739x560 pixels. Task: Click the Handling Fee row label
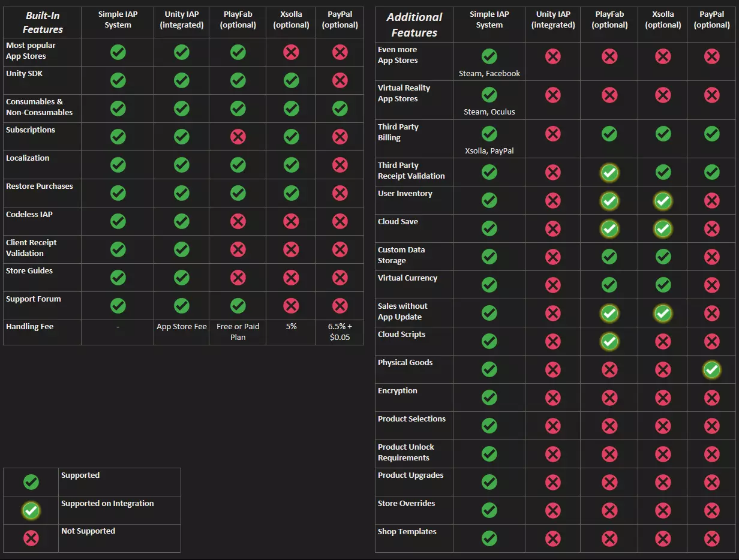30,327
